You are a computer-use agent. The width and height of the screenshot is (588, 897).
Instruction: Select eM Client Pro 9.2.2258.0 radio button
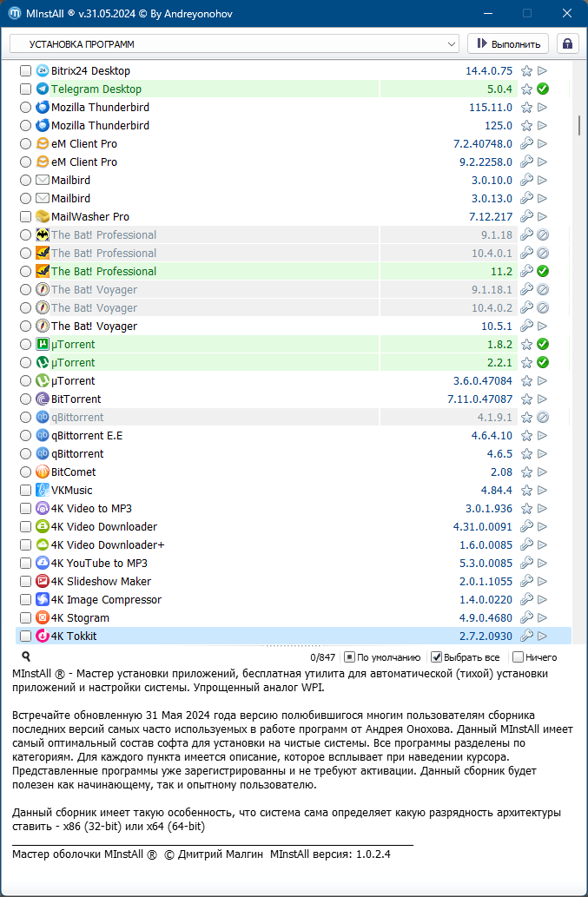(25, 162)
